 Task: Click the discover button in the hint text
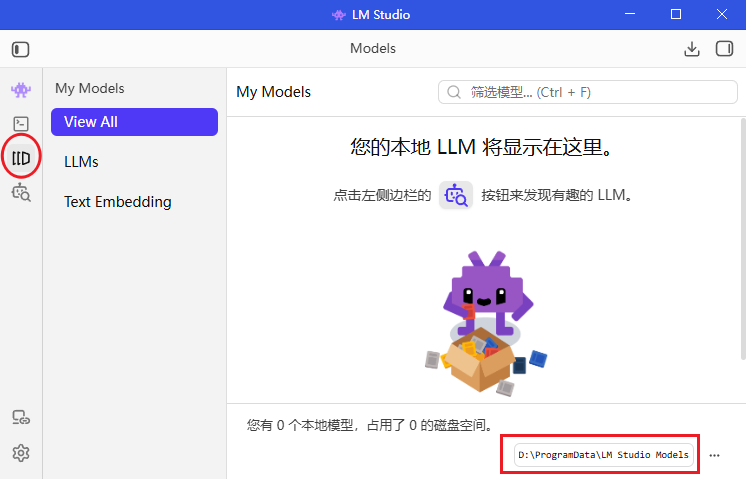coord(455,195)
